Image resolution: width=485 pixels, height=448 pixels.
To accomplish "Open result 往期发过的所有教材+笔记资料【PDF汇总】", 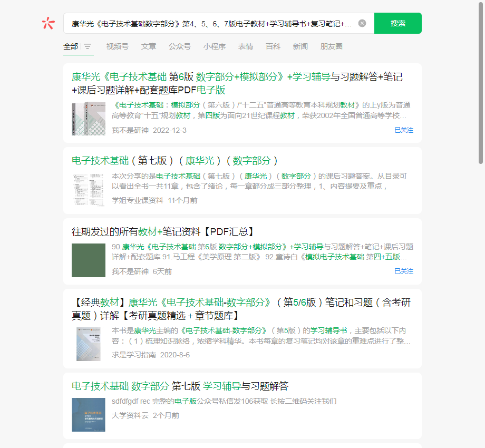I will 163,231.
